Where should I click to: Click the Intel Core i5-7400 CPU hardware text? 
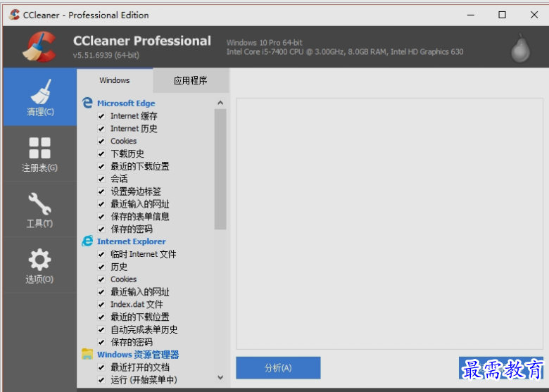[345, 52]
